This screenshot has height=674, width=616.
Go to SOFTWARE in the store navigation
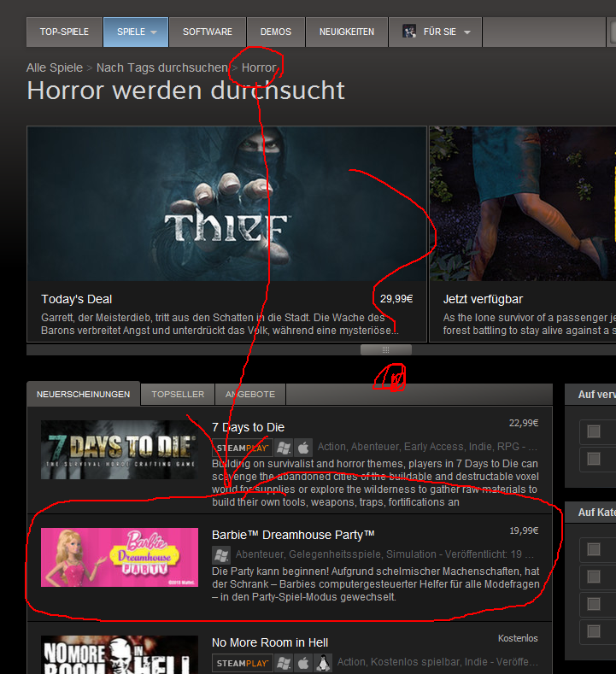[207, 32]
